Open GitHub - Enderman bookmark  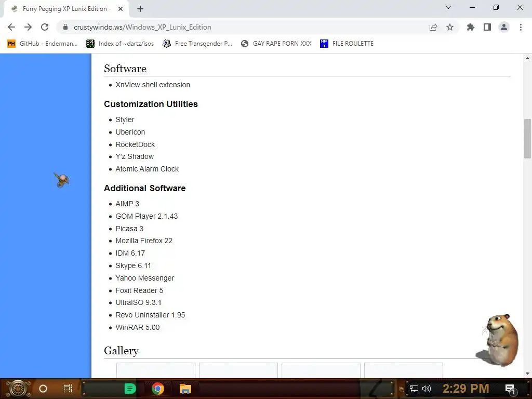[43, 44]
